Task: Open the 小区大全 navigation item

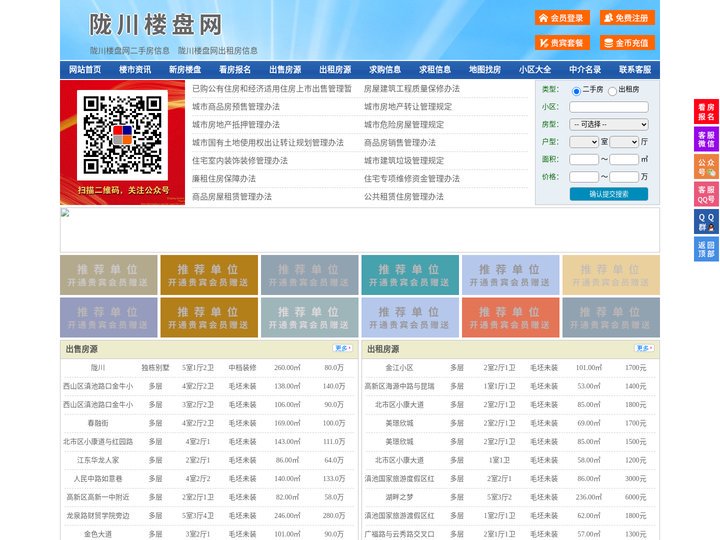Action: coord(535,70)
